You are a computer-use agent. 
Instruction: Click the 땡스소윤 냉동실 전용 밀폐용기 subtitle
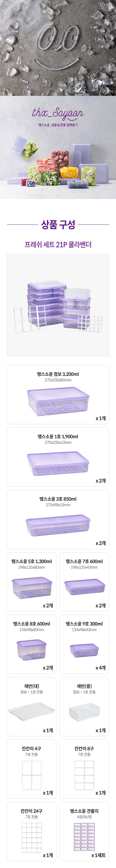coord(58,125)
